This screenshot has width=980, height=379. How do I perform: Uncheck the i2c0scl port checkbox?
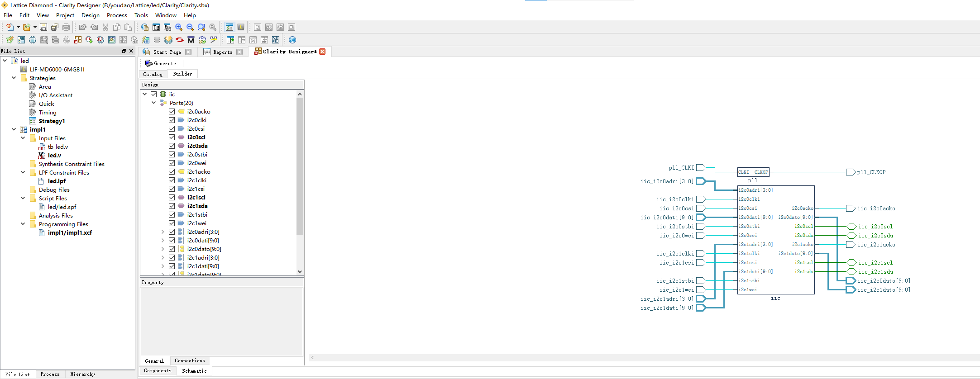click(x=172, y=137)
